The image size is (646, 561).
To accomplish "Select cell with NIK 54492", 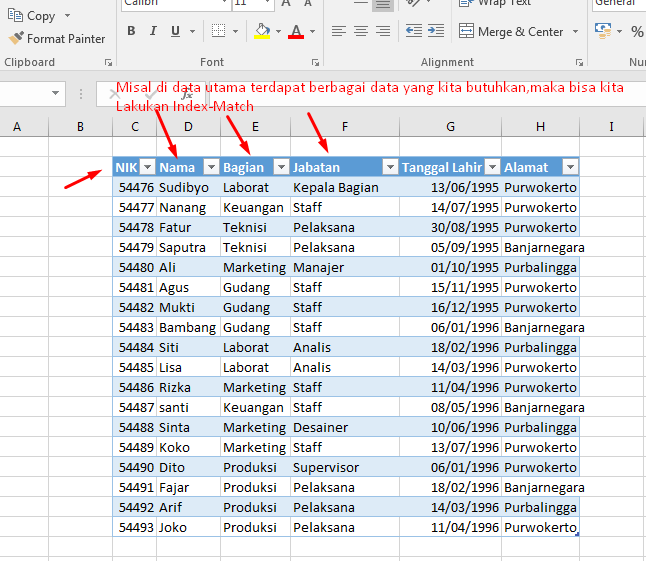I will pos(135,507).
